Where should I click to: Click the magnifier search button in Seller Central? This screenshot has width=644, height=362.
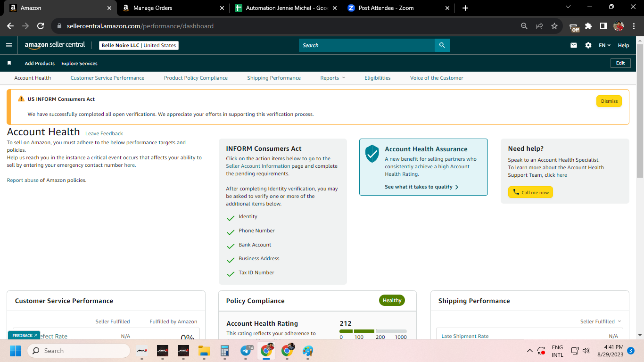tap(442, 45)
